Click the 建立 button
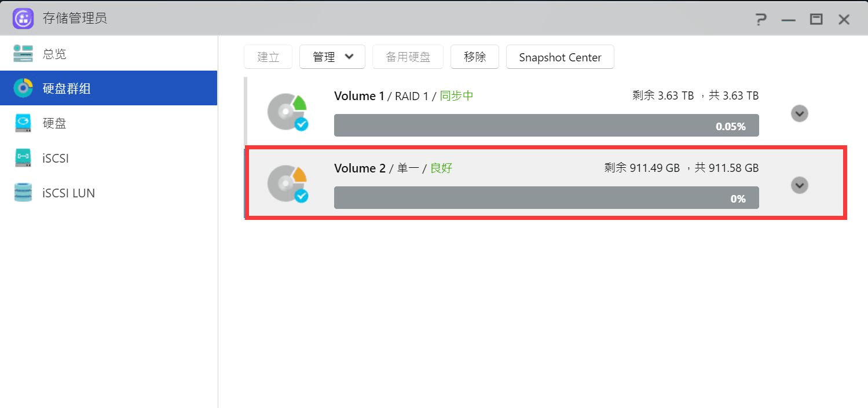Image resolution: width=868 pixels, height=408 pixels. coord(268,57)
